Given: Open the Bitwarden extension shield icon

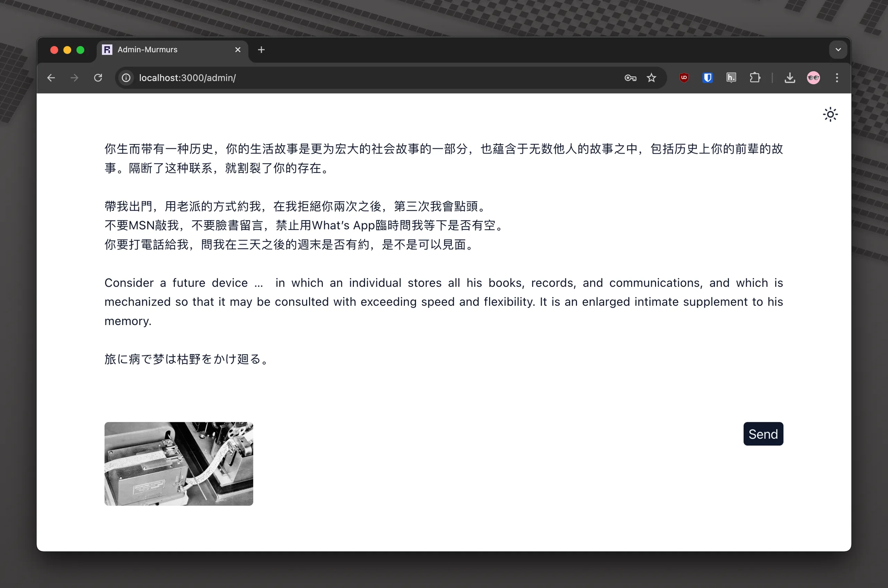Looking at the screenshot, I should tap(708, 78).
